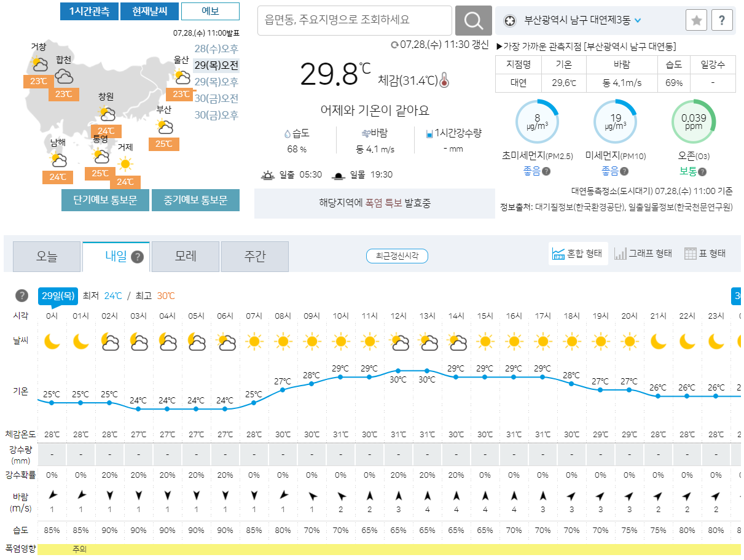Click the refresh icon next to 11:30 갱신
744x560 pixels.
[x=395, y=45]
